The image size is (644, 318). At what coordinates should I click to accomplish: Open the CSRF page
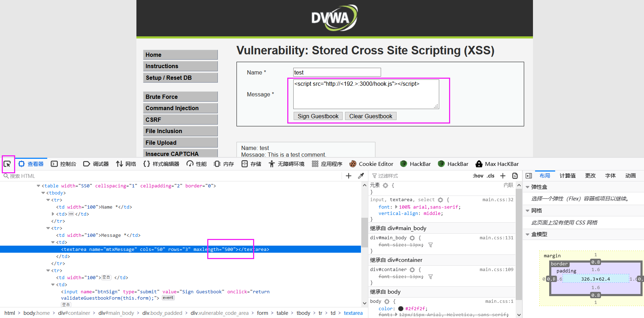point(180,120)
